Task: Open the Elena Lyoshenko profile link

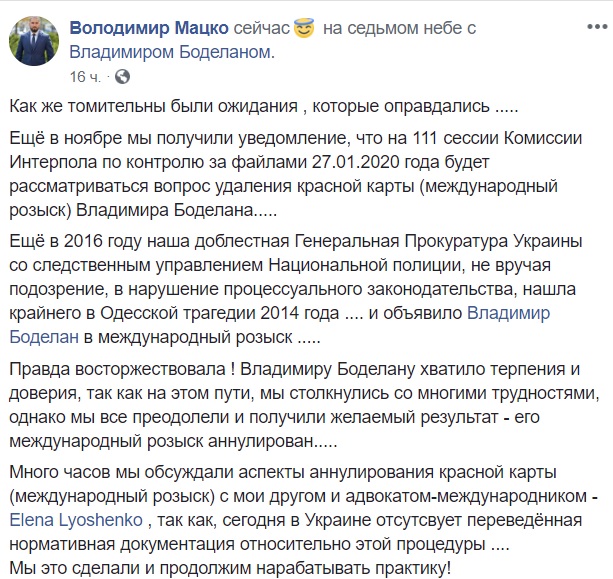Action: [x=76, y=520]
